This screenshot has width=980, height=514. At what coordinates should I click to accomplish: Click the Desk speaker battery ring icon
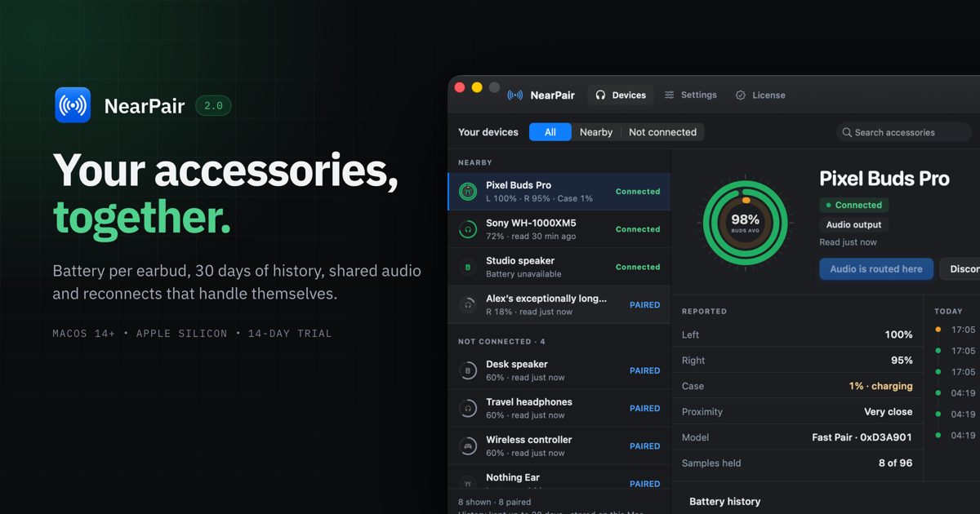[x=468, y=370]
